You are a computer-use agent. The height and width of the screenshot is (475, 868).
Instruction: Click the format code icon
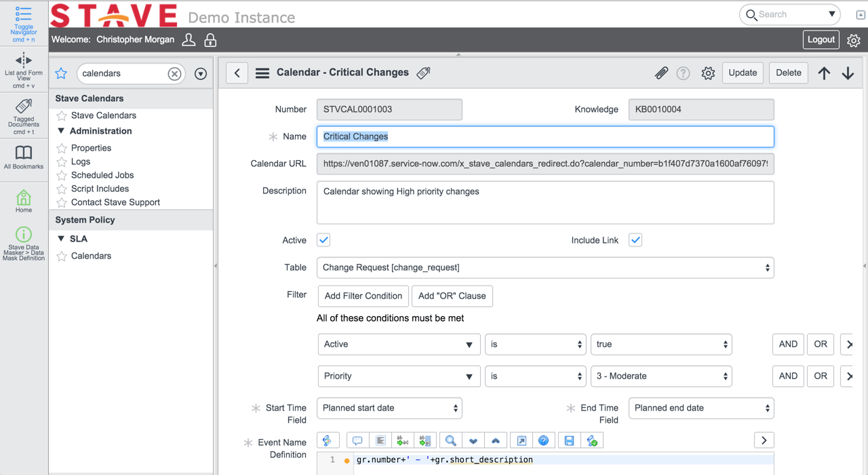click(x=380, y=440)
